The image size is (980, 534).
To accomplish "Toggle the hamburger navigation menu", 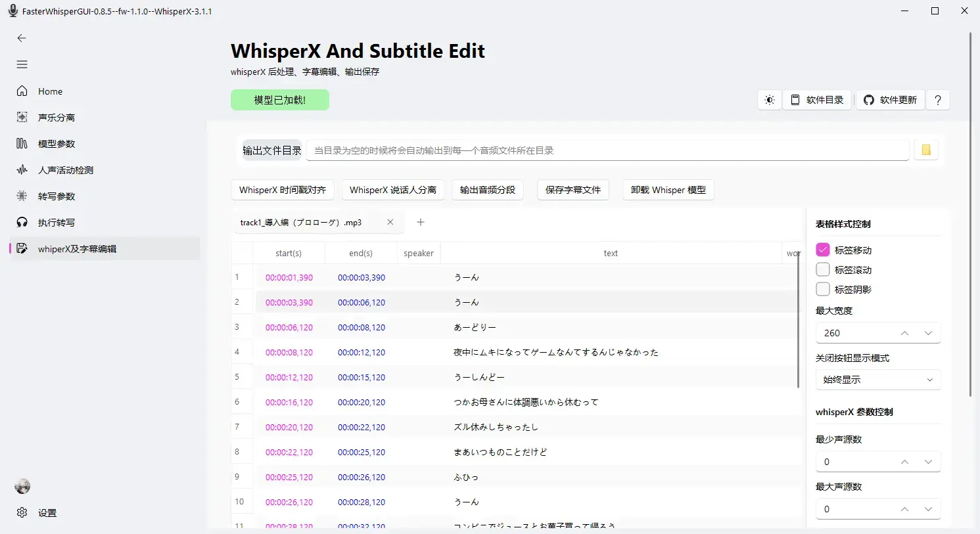I will click(x=22, y=64).
